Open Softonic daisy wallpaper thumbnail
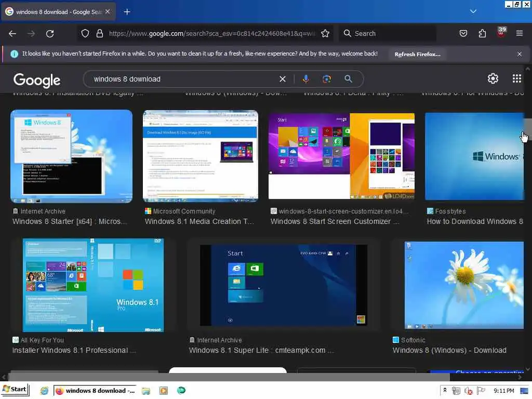The height and width of the screenshot is (399, 532). 464,285
